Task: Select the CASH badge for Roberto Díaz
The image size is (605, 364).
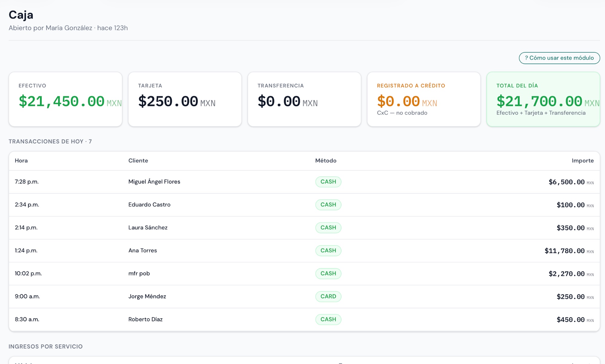Action: pos(328,319)
